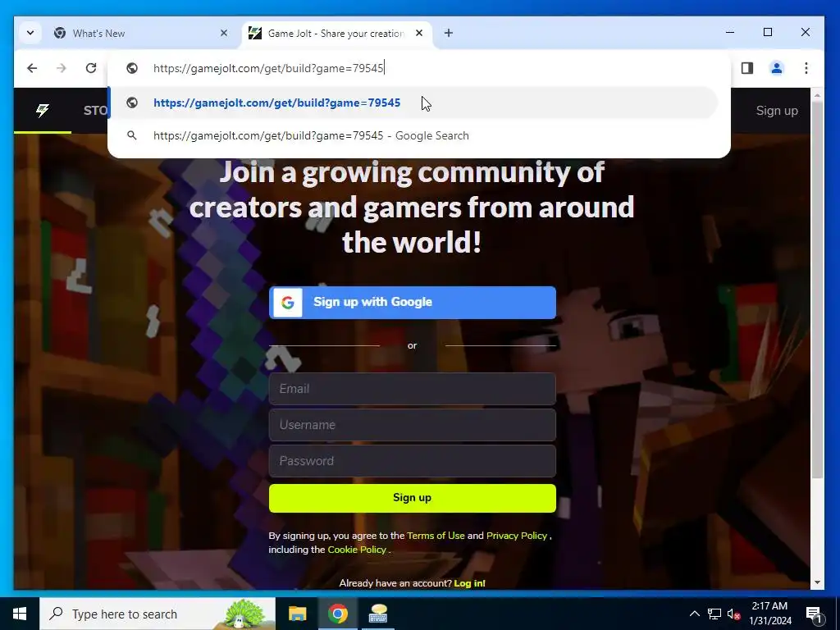Open File Explorer from the taskbar
The height and width of the screenshot is (630, 840).
click(297, 614)
